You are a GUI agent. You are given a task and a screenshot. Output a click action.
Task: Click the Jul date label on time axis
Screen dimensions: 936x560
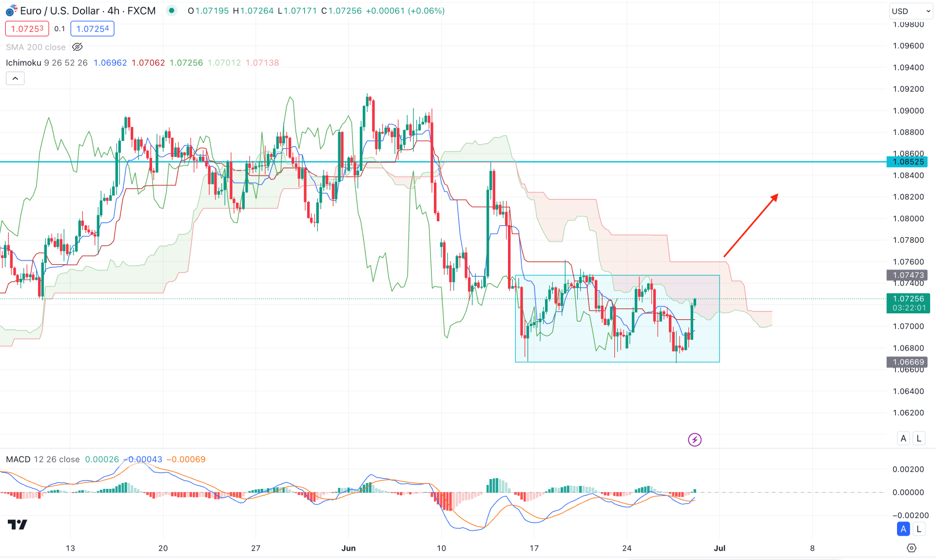[720, 548]
